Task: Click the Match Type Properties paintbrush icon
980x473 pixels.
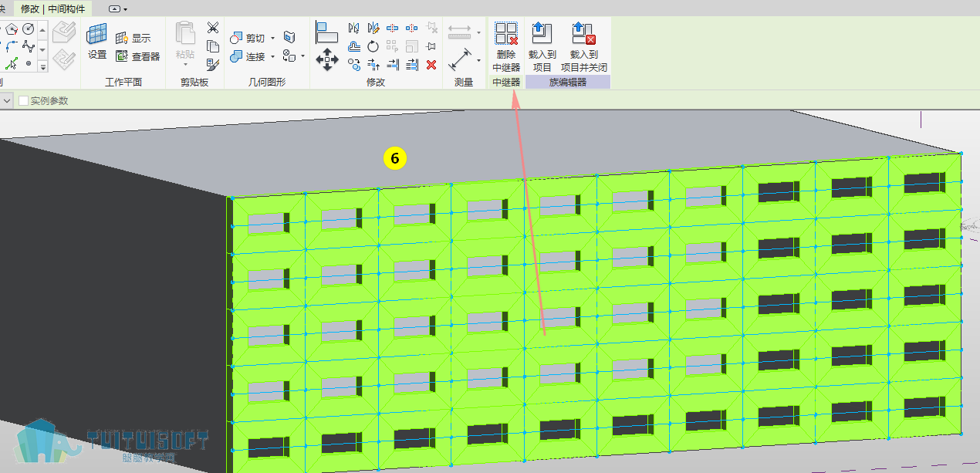Action: pyautogui.click(x=213, y=65)
